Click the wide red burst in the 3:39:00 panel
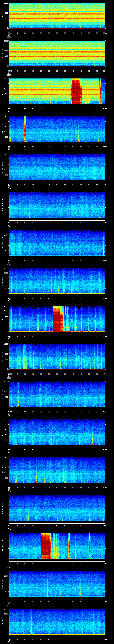The width and height of the screenshot is (114, 644). 77,91
